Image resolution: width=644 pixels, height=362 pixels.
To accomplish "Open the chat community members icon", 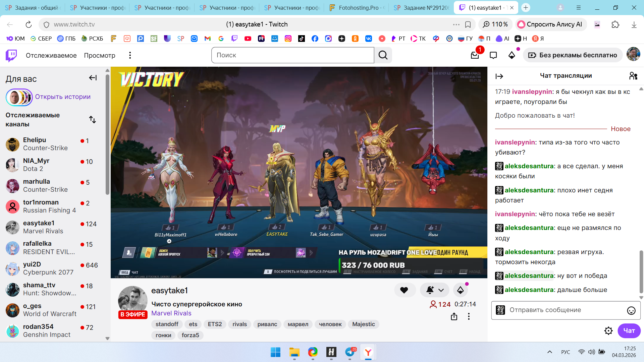I will (x=633, y=76).
